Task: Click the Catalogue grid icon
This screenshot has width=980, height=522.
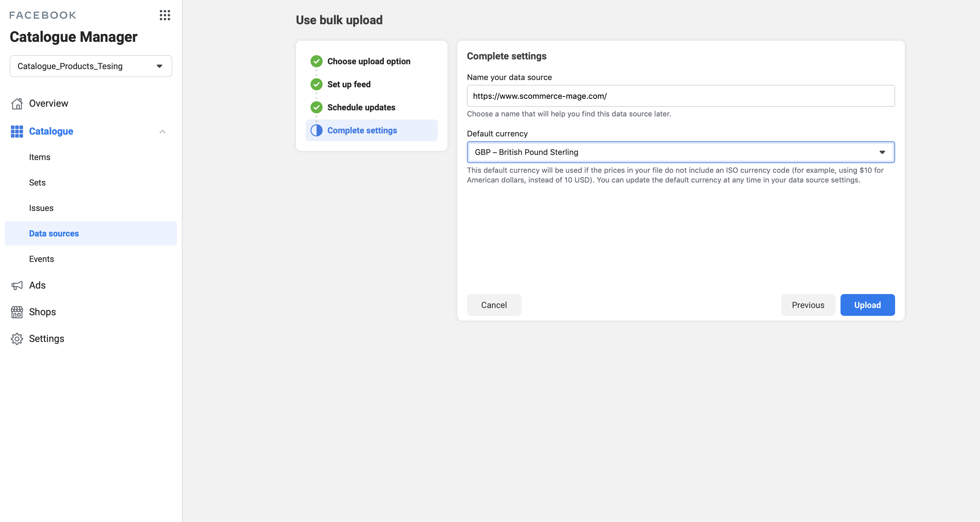Action: click(17, 131)
